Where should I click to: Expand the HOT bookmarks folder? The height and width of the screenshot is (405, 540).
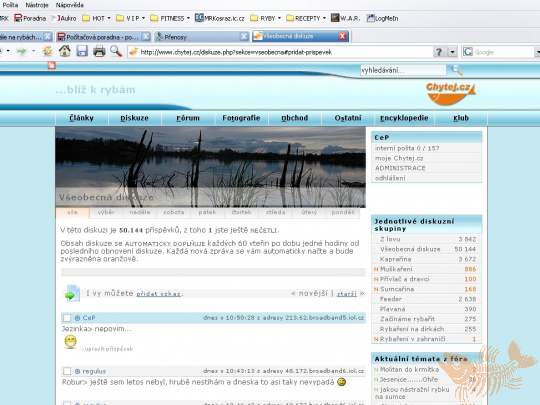(96, 18)
